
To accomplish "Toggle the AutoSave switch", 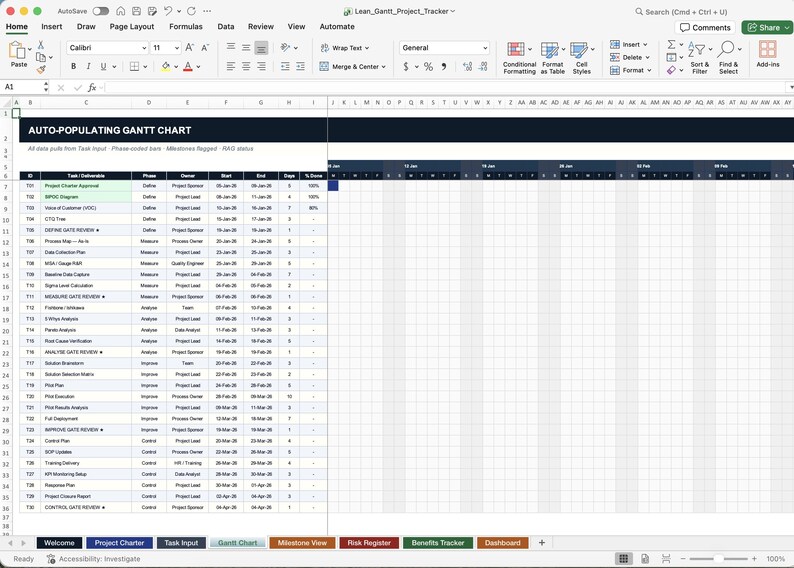I will coord(100,11).
